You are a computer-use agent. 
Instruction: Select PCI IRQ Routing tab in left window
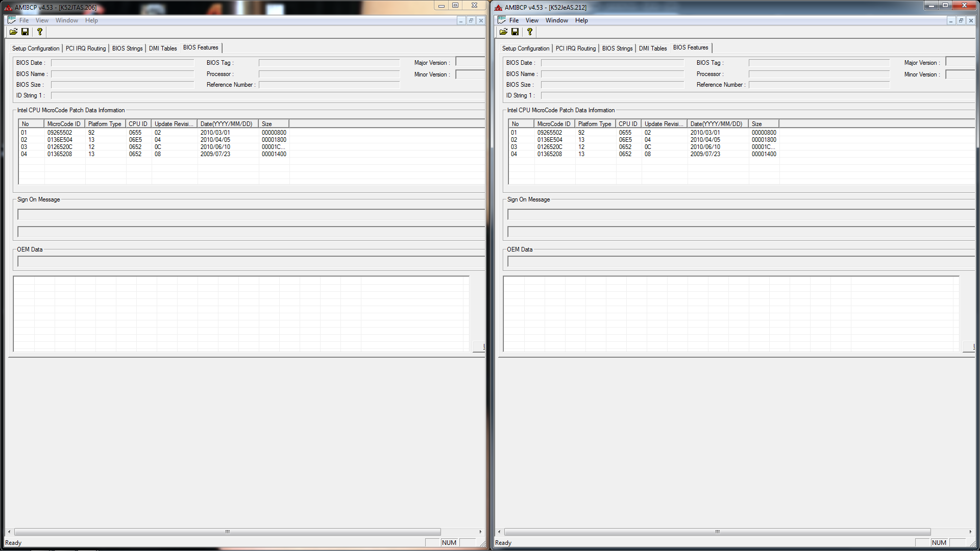coord(86,48)
